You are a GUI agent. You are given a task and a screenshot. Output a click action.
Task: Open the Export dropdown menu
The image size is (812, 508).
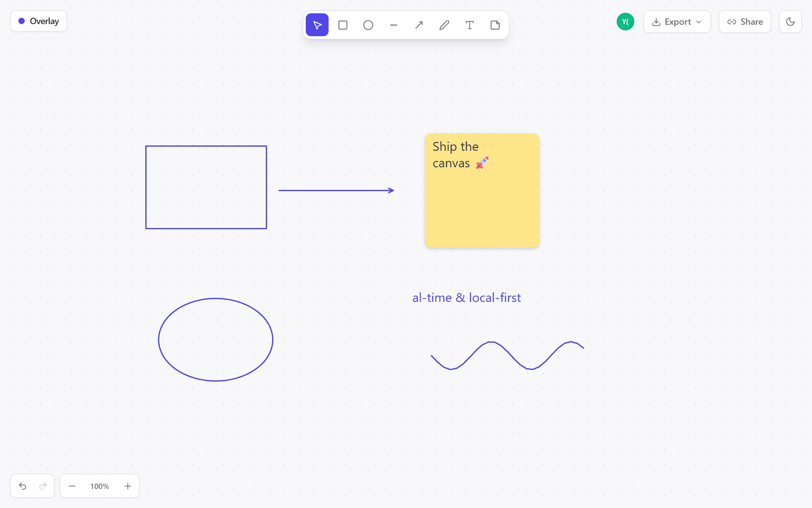[x=677, y=22]
